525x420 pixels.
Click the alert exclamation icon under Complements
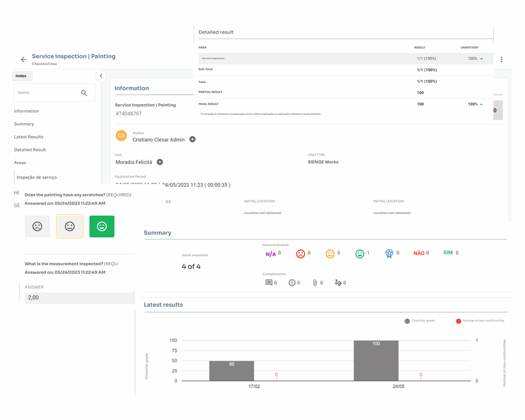pyautogui.click(x=292, y=282)
